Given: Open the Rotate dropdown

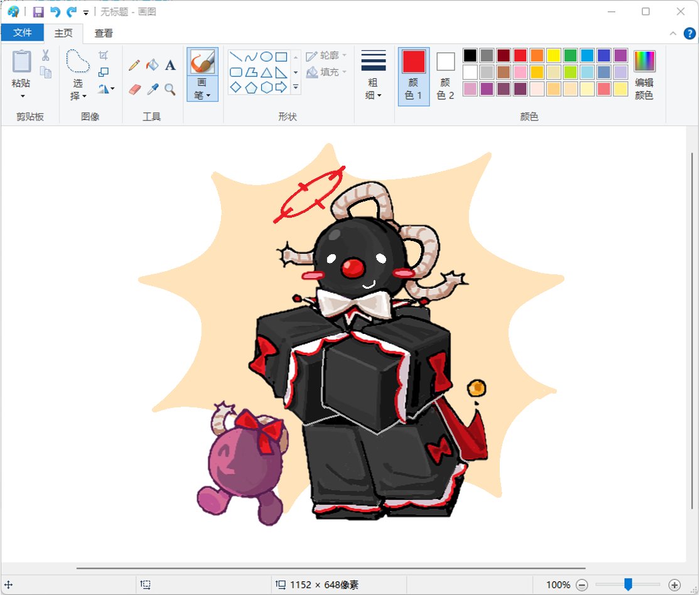Looking at the screenshot, I should click(106, 89).
